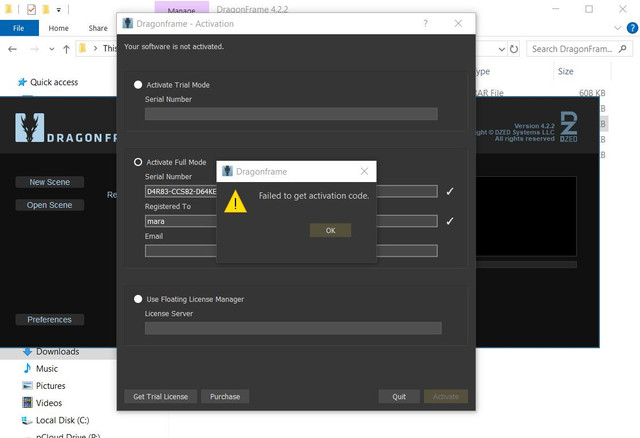Go forward in File Explorer
Viewport: 640px width, 438px height.
[34, 49]
